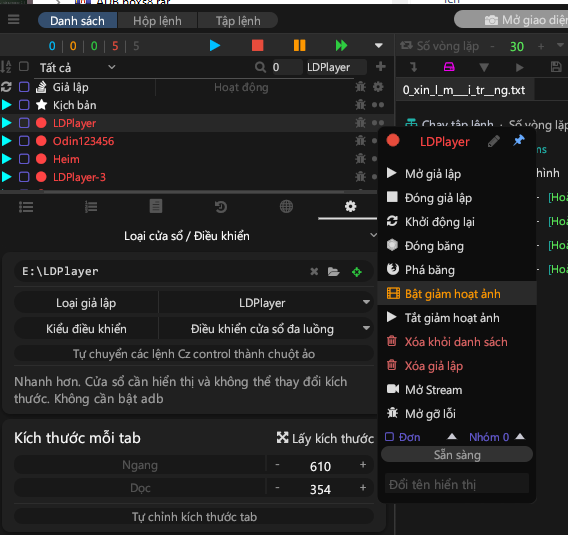Switch to the Danh sách tab

coord(77,21)
